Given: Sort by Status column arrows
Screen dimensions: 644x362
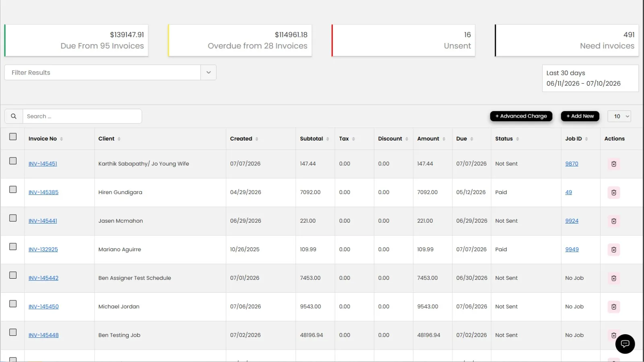Looking at the screenshot, I should 518,139.
